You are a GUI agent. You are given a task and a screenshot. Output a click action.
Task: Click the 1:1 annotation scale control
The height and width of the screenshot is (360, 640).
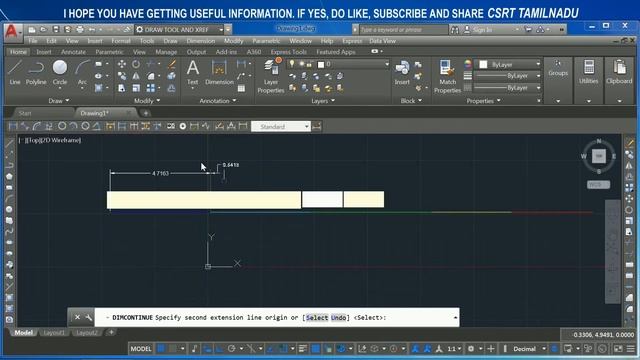[x=454, y=349]
